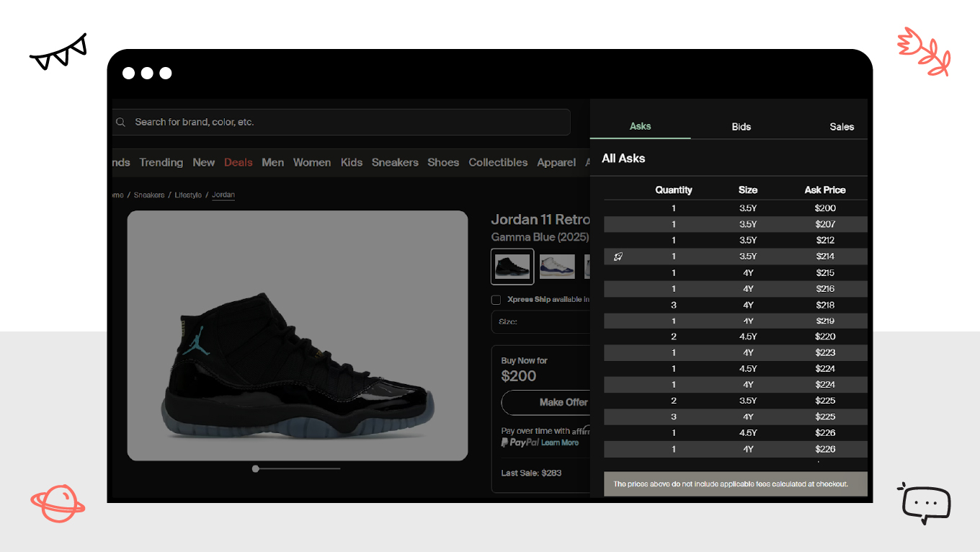Open the Sneakers category in the navigation
Image resolution: width=980 pixels, height=552 pixels.
point(395,162)
